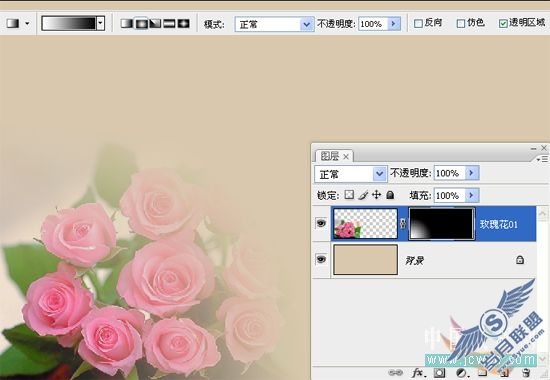550x380 pixels.
Task: Close the 图层 tab with its x
Action: point(346,157)
